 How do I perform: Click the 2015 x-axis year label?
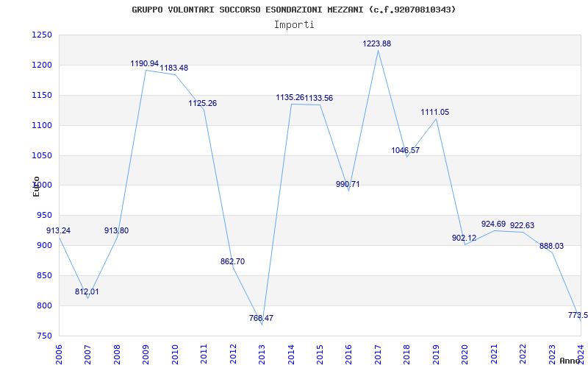(320, 354)
